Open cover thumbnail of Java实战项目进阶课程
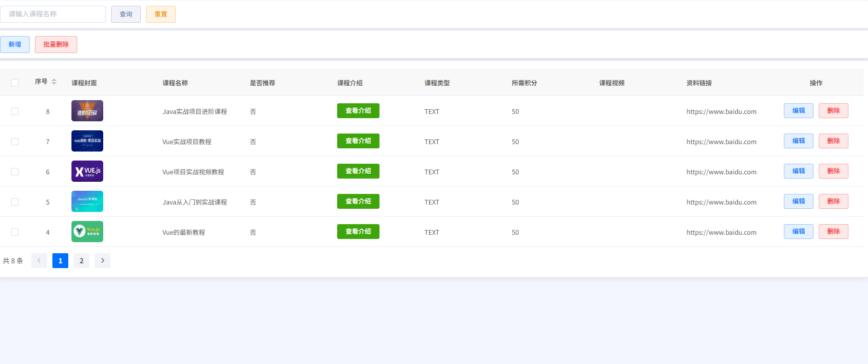The width and height of the screenshot is (868, 364). [x=87, y=111]
